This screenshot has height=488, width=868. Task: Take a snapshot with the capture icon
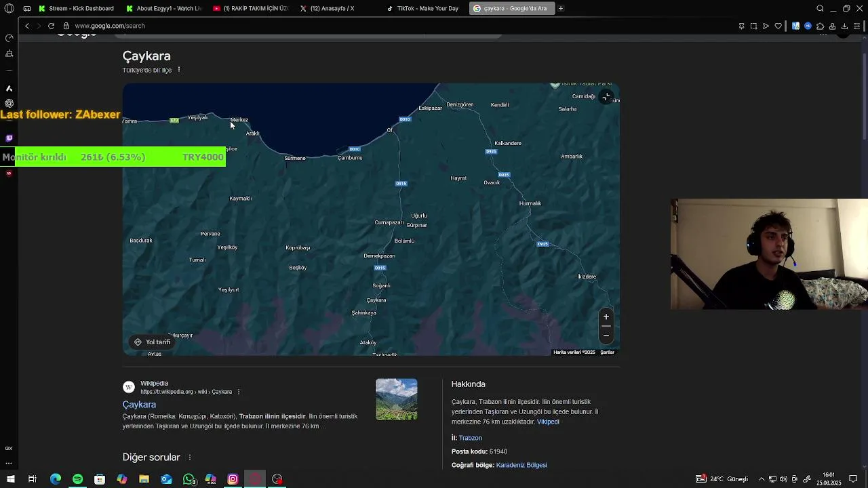point(753,26)
